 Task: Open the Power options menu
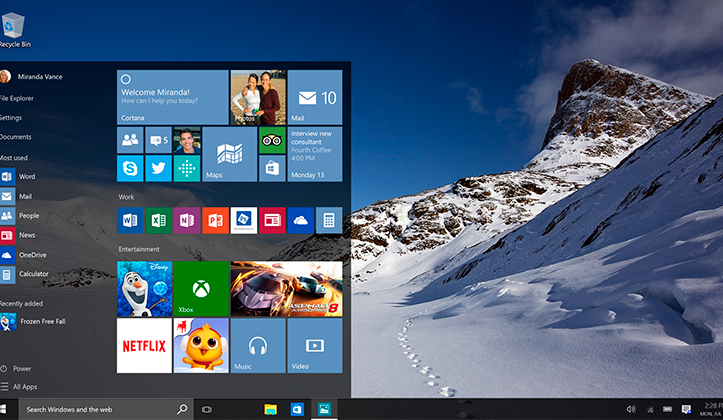click(22, 368)
